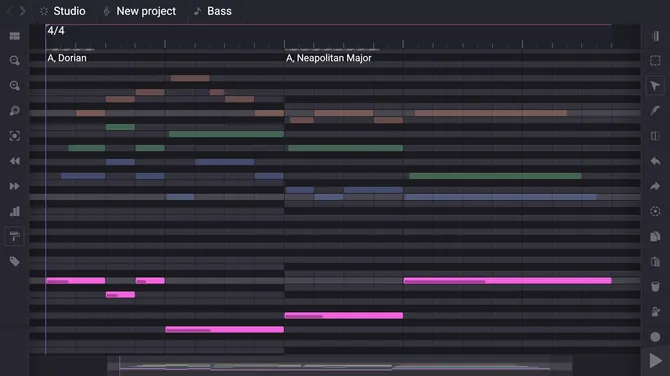
Task: Zoom out with the minus magnifier
Action: pos(15,61)
